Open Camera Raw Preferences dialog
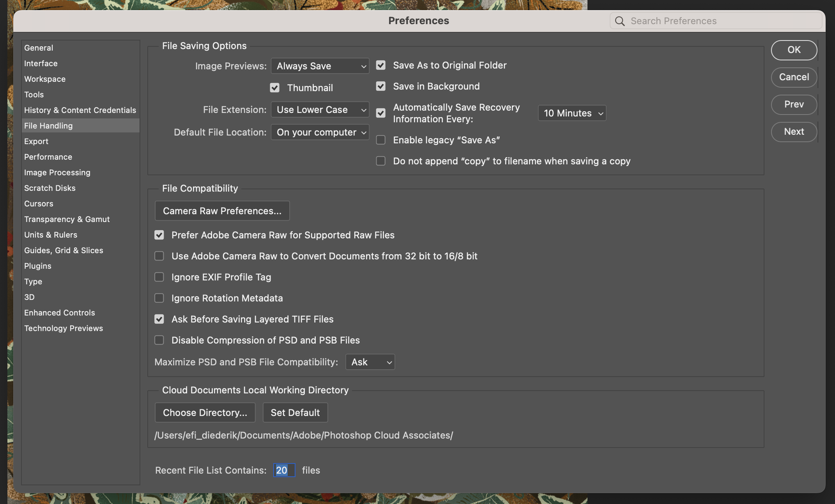Image resolution: width=835 pixels, height=504 pixels. [x=222, y=210]
